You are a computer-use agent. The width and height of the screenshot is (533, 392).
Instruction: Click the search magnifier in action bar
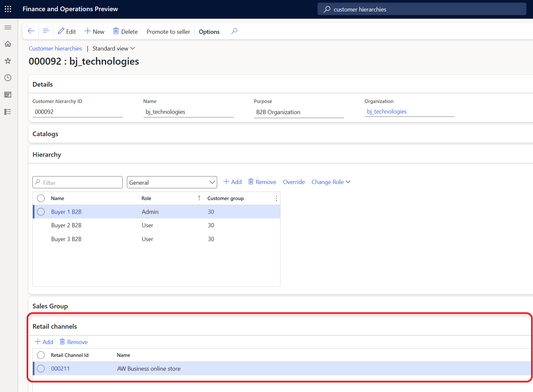[x=234, y=31]
